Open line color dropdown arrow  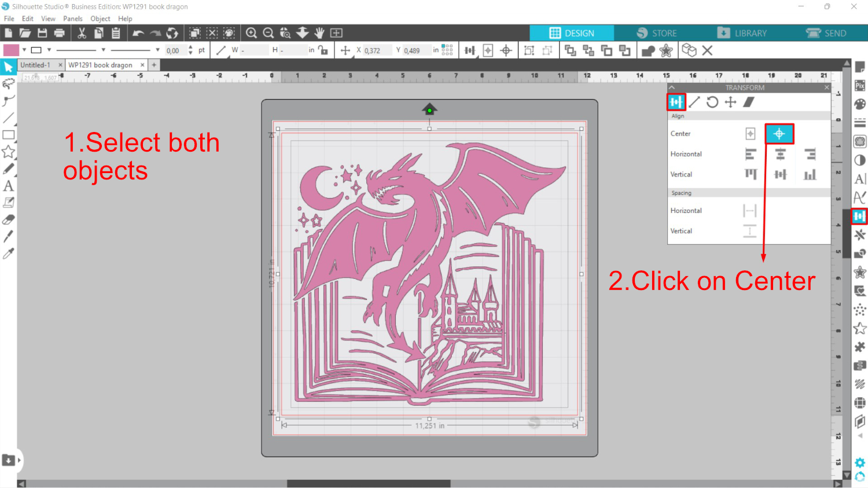coord(49,50)
